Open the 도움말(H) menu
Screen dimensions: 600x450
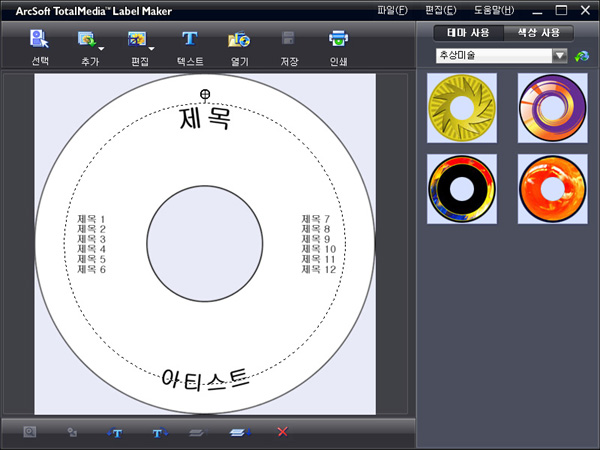494,10
